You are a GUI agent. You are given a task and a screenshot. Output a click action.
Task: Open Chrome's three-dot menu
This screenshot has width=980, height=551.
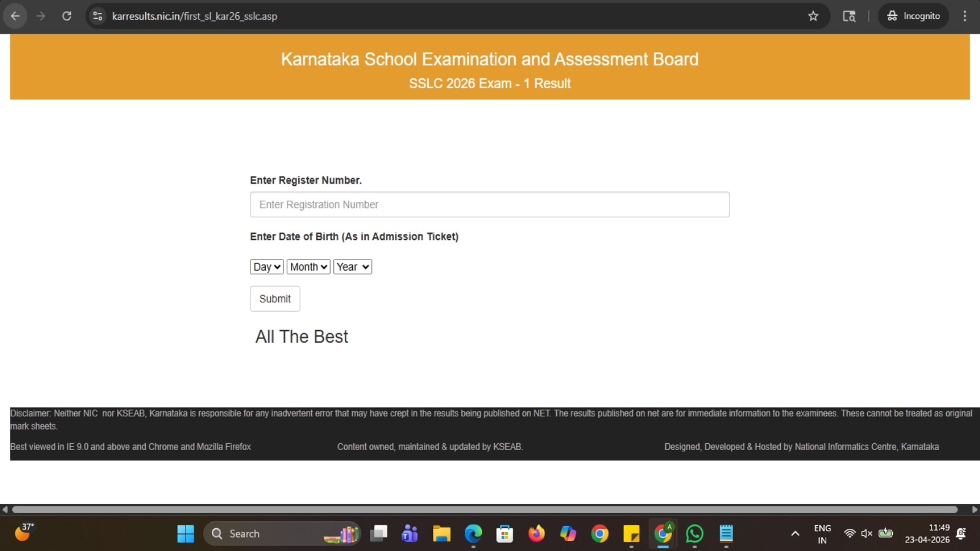tap(965, 16)
